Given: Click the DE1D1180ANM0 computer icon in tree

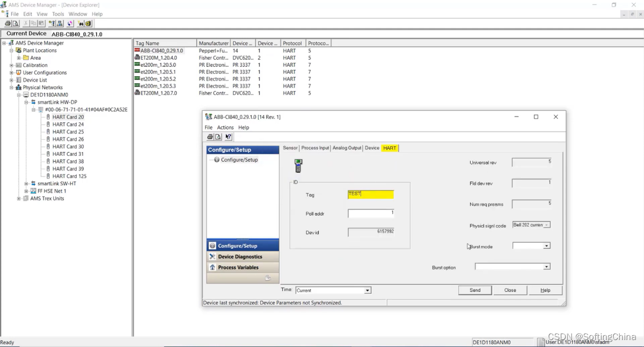Looking at the screenshot, I should coord(26,95).
